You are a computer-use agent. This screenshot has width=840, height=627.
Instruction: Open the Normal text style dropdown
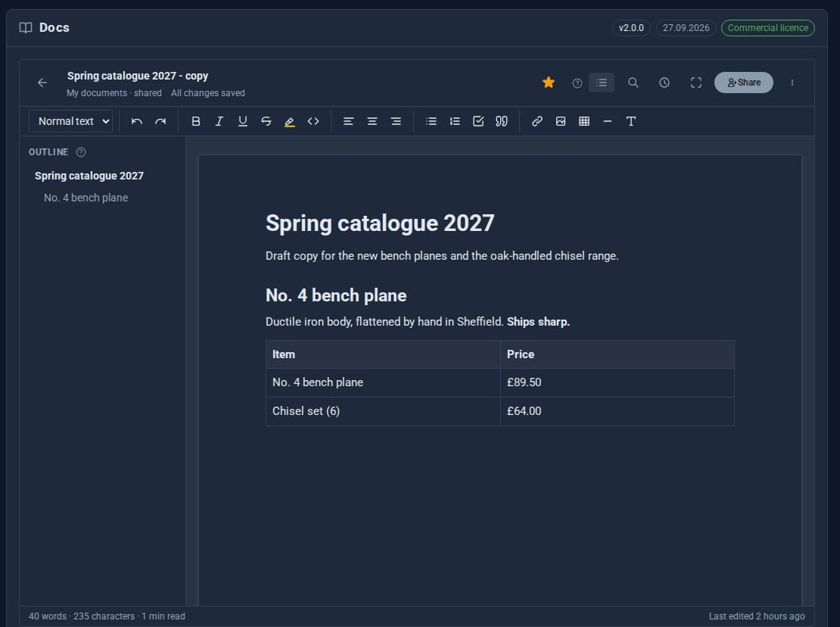tap(70, 121)
